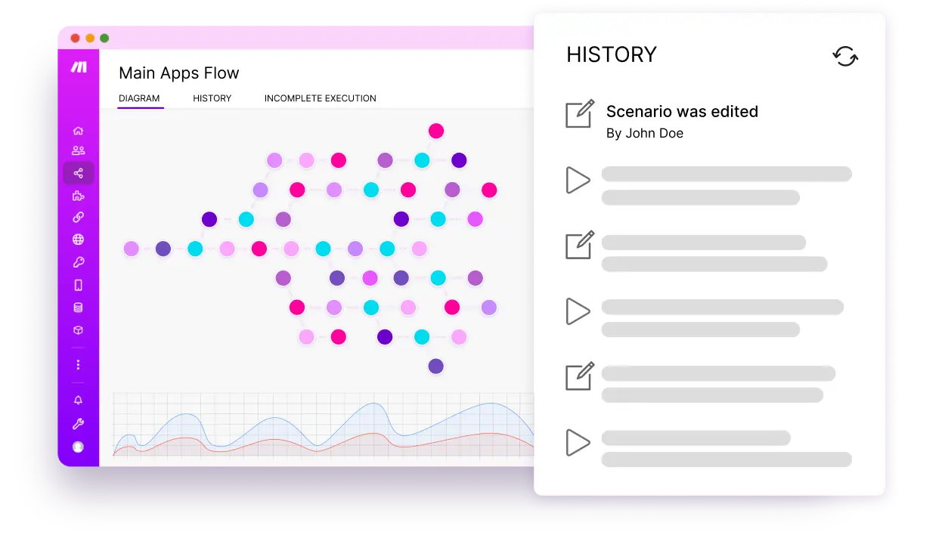Open the Home dashboard icon

coord(78,130)
